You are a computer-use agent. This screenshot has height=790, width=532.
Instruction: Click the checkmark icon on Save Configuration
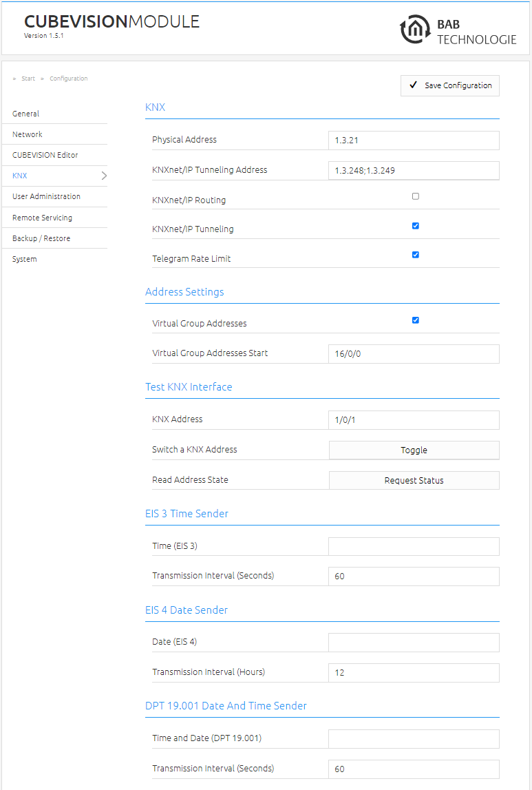tap(413, 85)
